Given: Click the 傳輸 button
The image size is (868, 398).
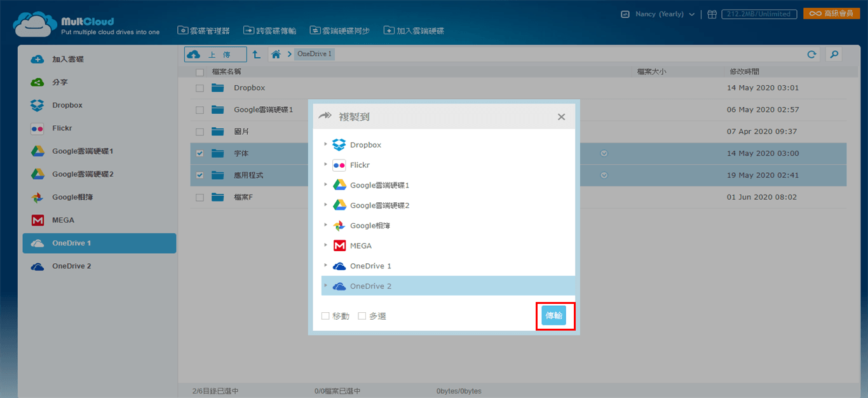Looking at the screenshot, I should click(554, 316).
